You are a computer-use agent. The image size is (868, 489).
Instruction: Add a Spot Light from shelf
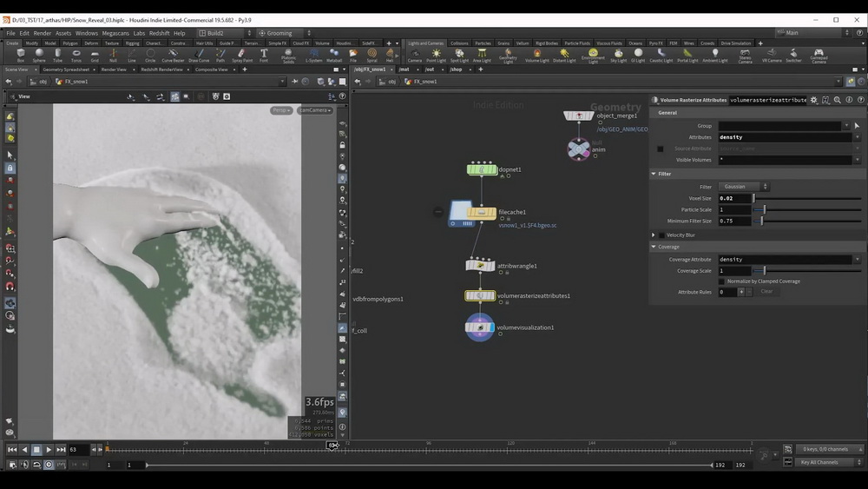[x=459, y=55]
